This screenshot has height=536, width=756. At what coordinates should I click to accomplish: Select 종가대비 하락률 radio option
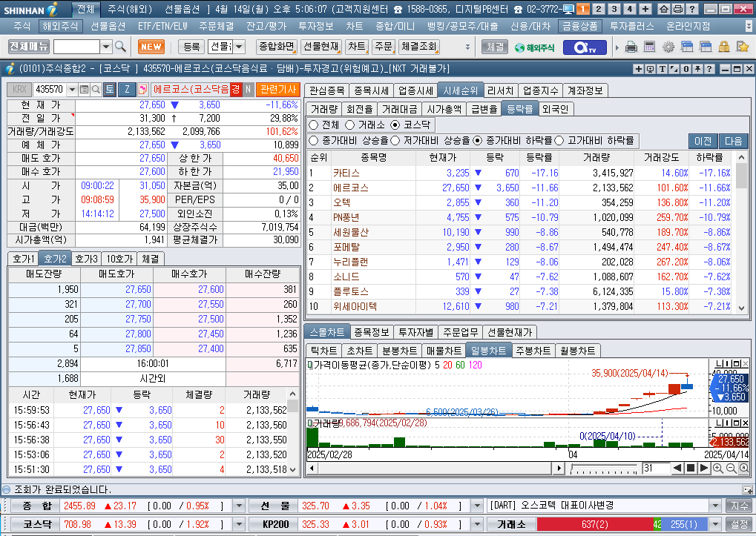tap(478, 141)
